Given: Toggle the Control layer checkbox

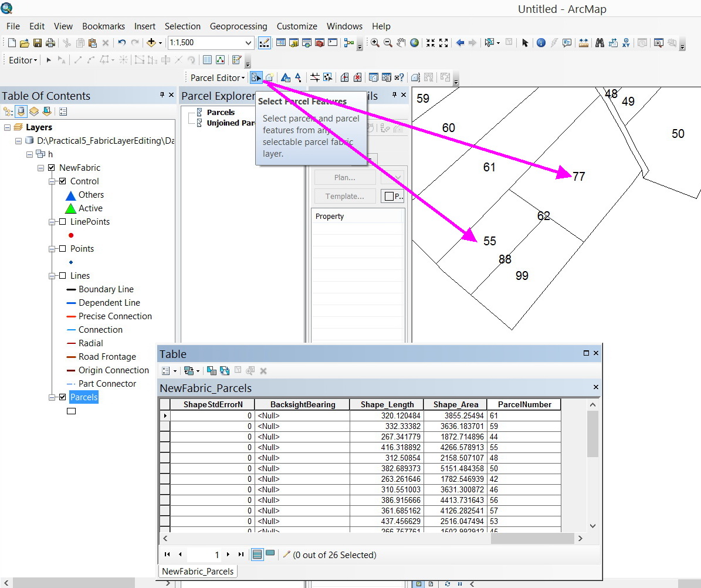Looking at the screenshot, I should pyautogui.click(x=63, y=181).
